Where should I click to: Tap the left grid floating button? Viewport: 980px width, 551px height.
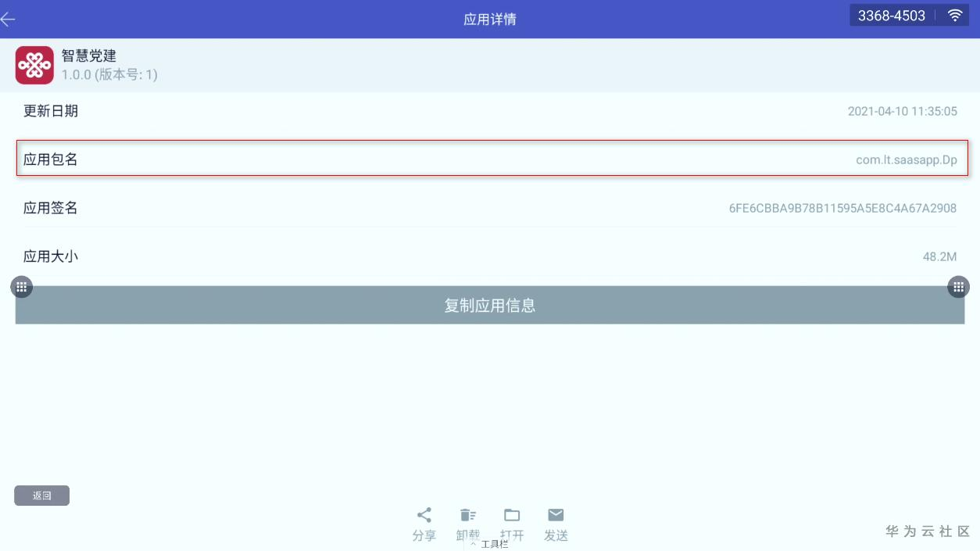coord(22,287)
